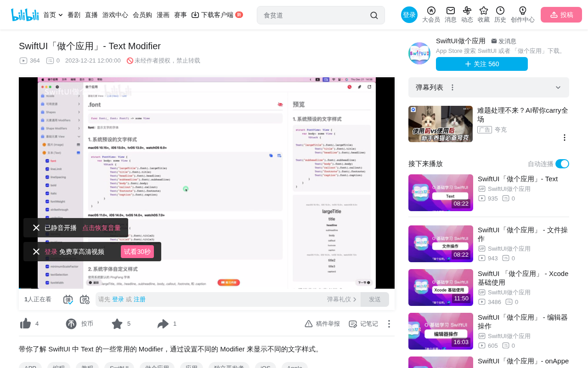The height and width of the screenshot is (368, 588).
Task: Follow uploader with 关注 560 button
Action: click(482, 64)
